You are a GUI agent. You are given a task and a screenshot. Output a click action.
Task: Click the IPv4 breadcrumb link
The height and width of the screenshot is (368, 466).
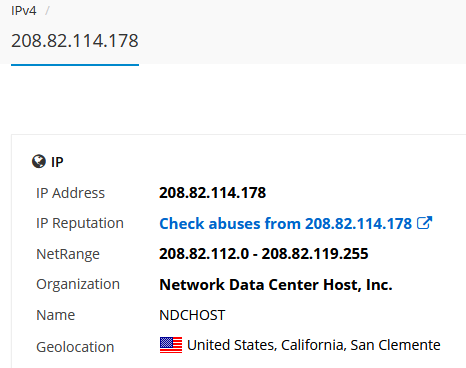click(23, 11)
